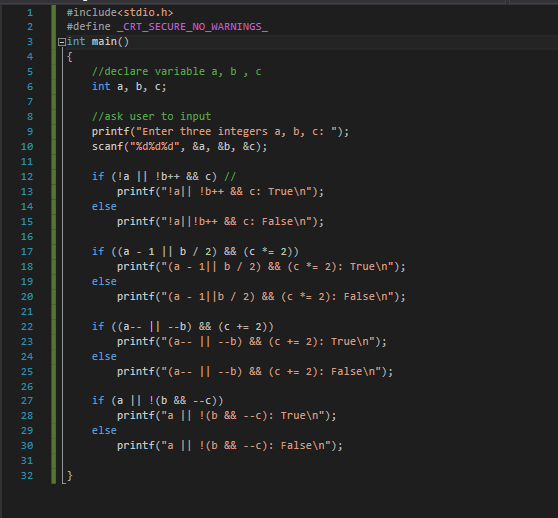Screen dimensions: 558x518
Task: Click the else keyword on line 19
Action: tap(104, 282)
